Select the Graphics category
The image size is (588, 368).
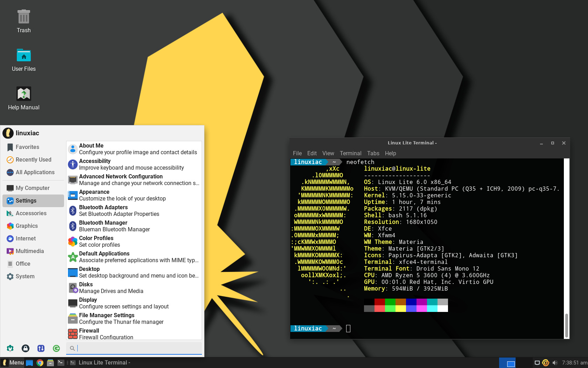33,226
